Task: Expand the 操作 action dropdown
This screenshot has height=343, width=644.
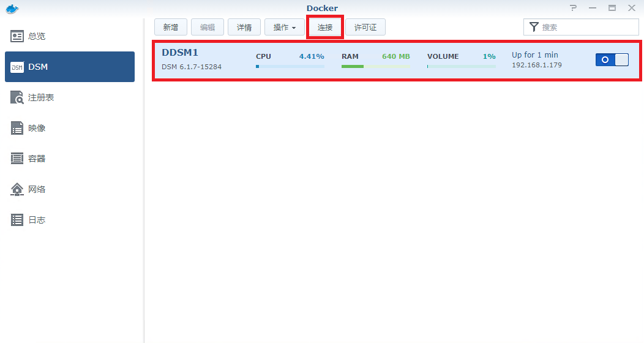Action: pyautogui.click(x=284, y=28)
